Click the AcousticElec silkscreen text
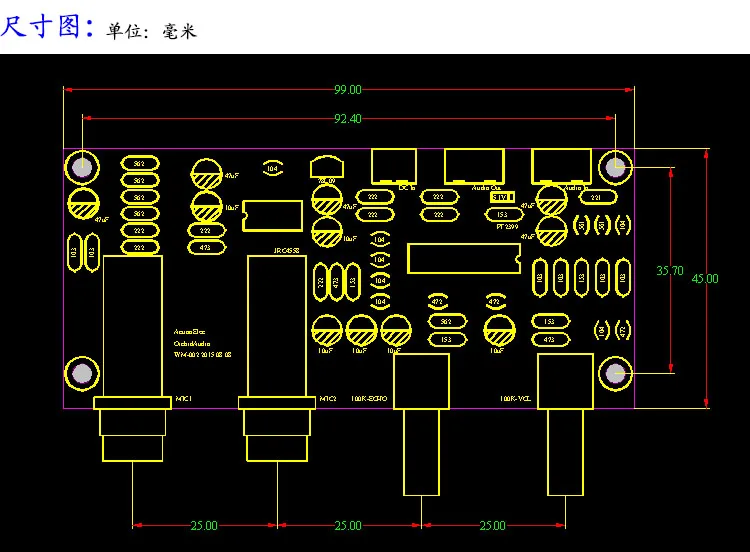The height and width of the screenshot is (552, 750). tap(189, 331)
